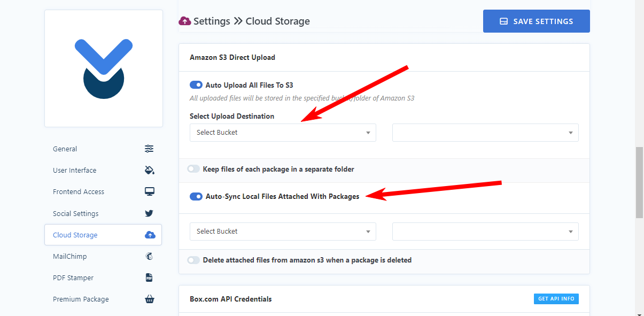644x316 pixels.
Task: Expand the auto-sync Select Bucket dropdown
Action: coord(283,232)
